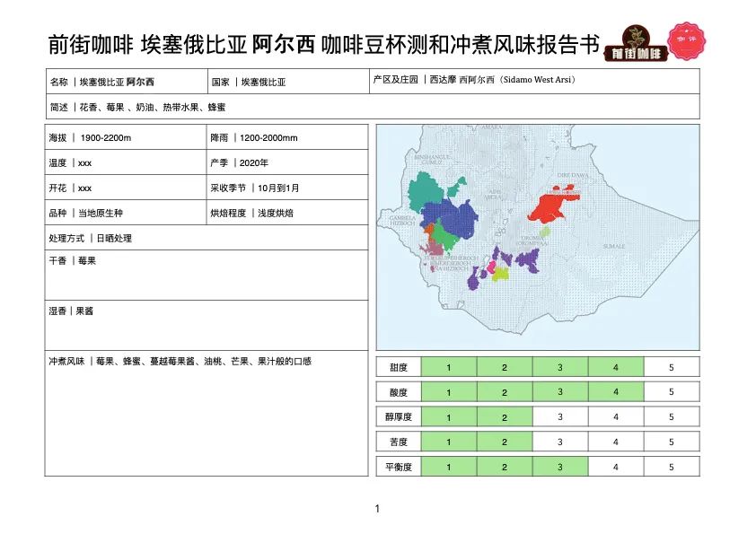This screenshot has width=756, height=534.
Task: Select 酸度 score cell 5
Action: 672,392
